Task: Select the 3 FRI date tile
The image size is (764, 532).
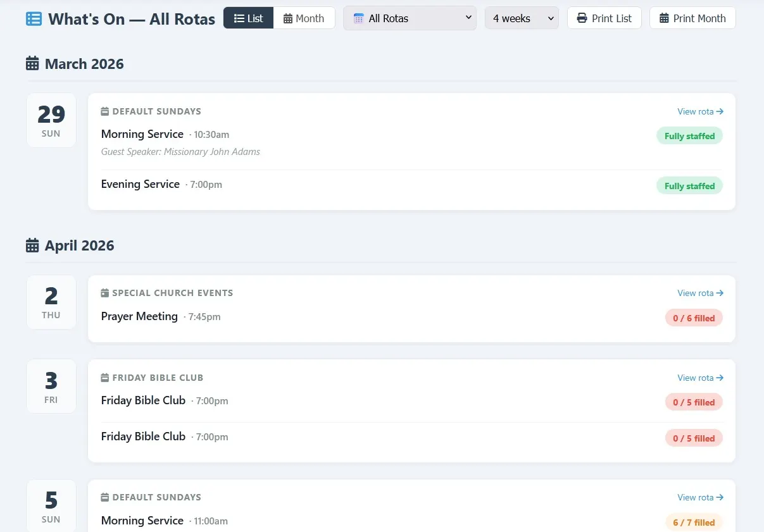Action: point(51,387)
